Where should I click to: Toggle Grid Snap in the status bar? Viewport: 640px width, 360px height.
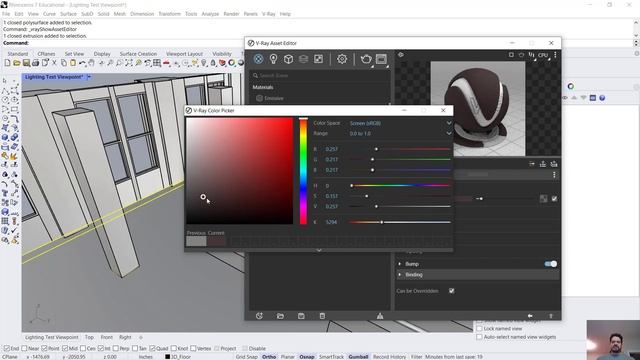247,357
